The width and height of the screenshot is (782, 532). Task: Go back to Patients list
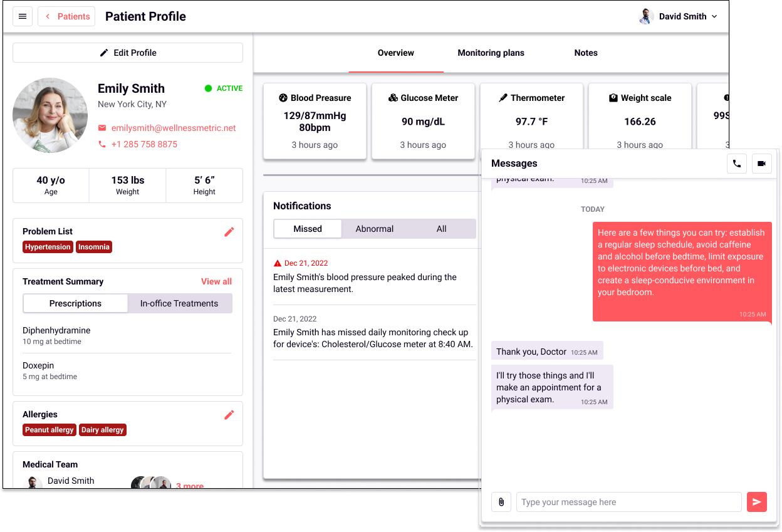(66, 16)
